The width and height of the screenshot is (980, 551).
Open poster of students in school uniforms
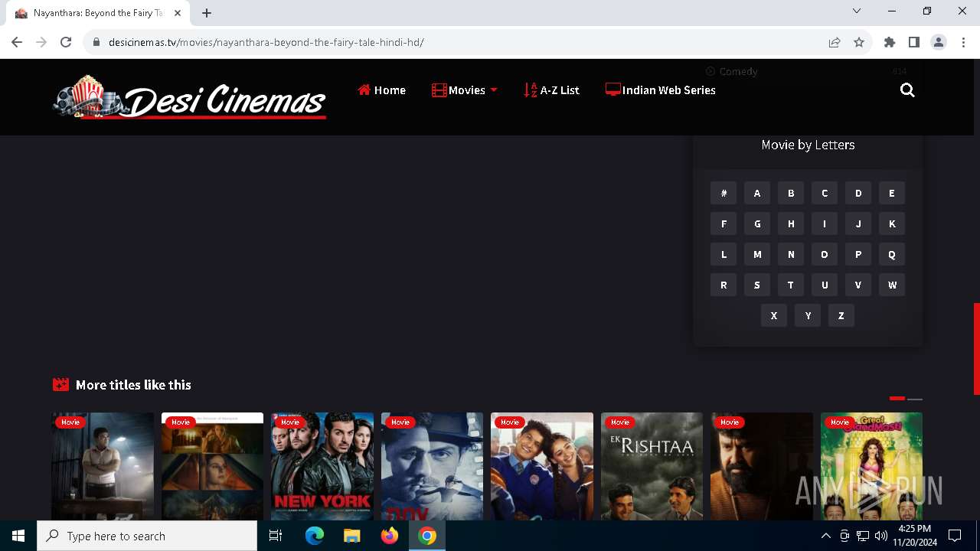542,467
